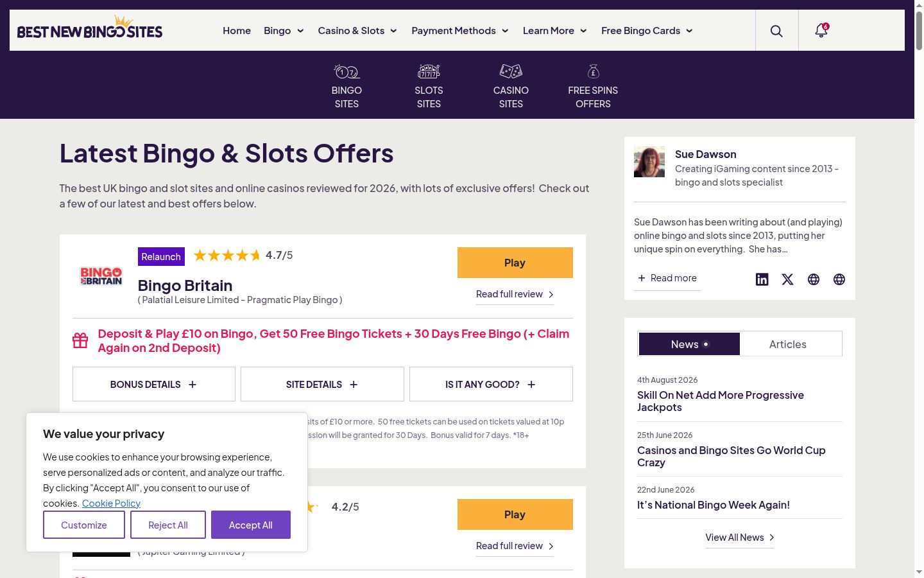924x578 pixels.
Task: Select the News tab
Action: coord(689,344)
